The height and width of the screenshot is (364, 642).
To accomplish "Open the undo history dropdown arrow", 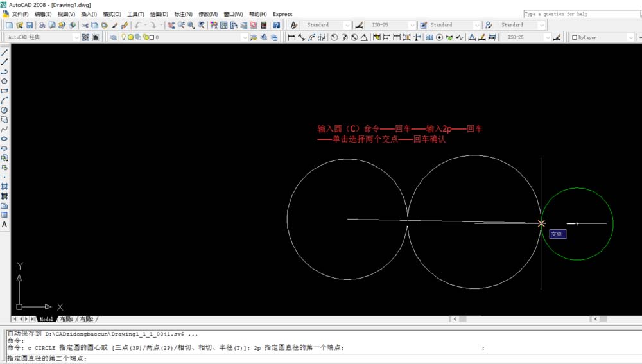I will point(145,26).
